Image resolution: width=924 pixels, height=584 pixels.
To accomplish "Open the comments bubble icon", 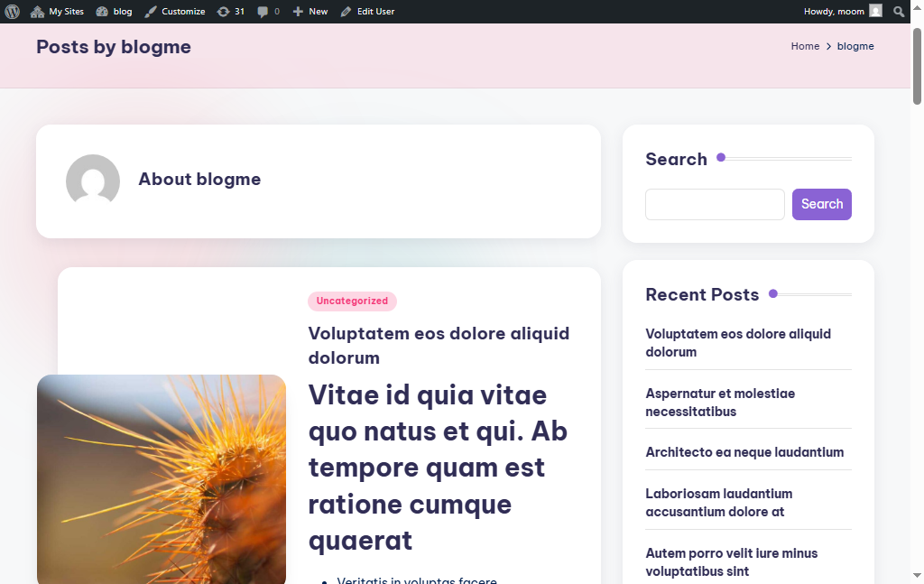I will (x=263, y=11).
